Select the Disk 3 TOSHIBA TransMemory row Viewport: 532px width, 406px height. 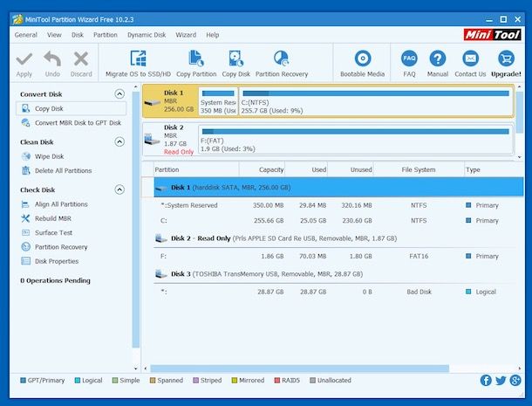click(x=338, y=274)
